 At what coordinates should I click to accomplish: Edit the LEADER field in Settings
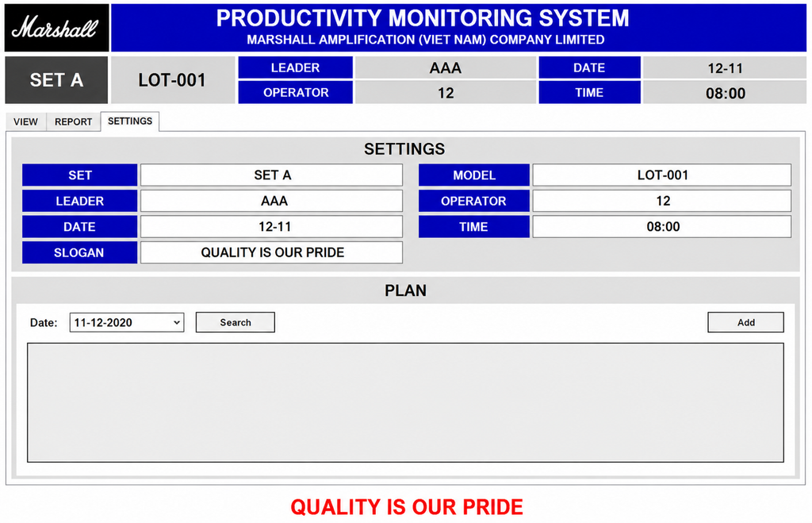point(271,201)
